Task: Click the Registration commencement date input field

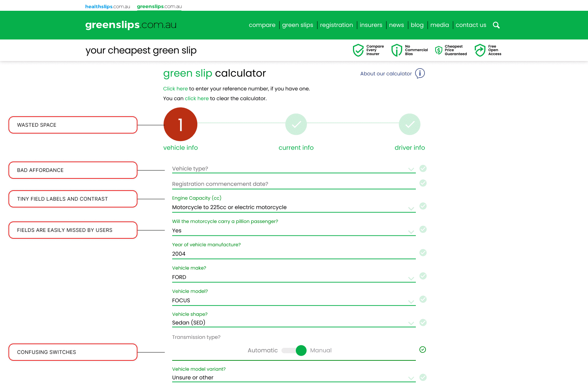Action: [294, 184]
